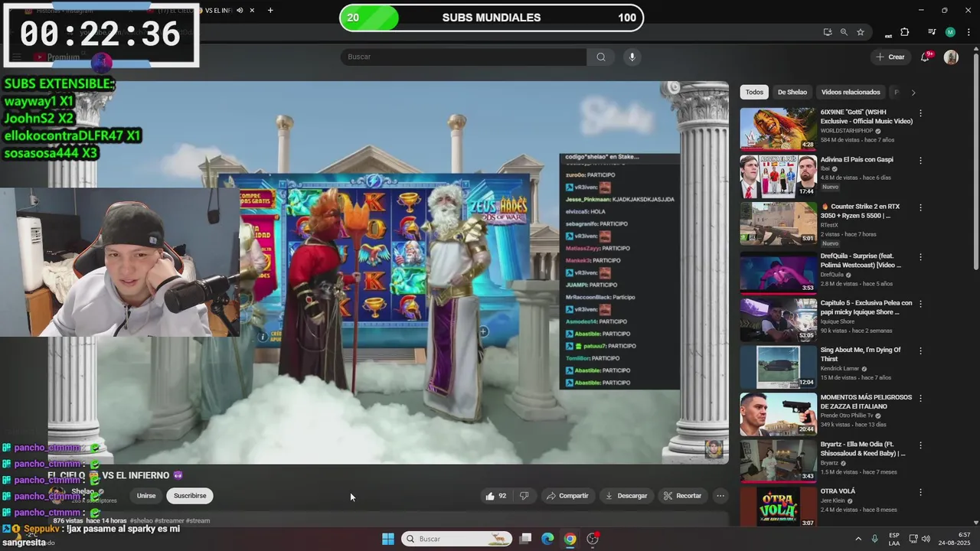Open MOMENTOS MÁS PELIGROSOS thumbnail

778,414
